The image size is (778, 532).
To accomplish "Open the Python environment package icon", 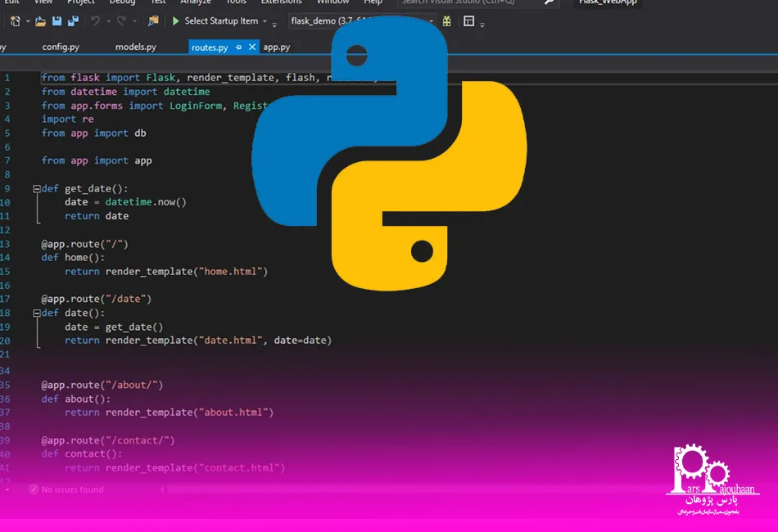I will tap(446, 21).
